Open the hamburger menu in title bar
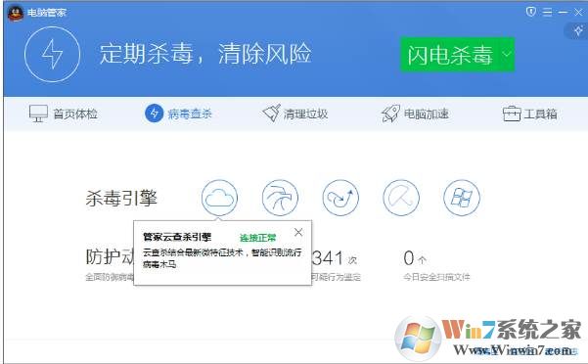The height and width of the screenshot is (364, 588). pyautogui.click(x=547, y=12)
